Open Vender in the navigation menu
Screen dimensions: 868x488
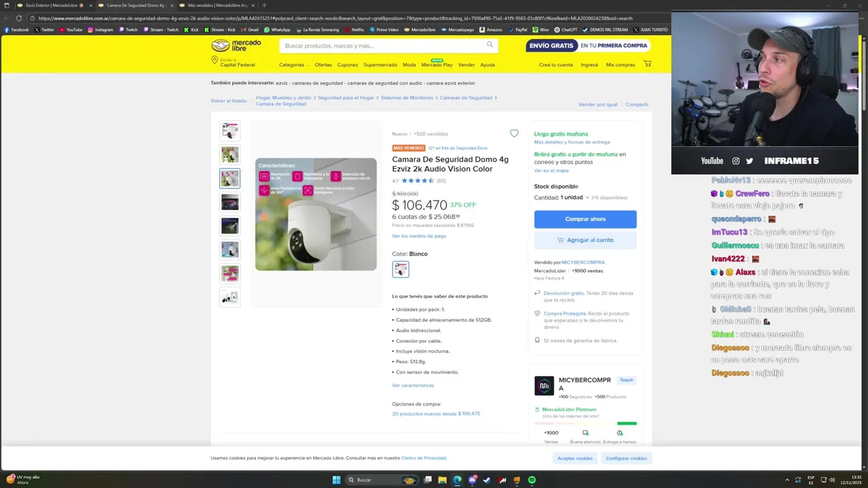coord(467,65)
